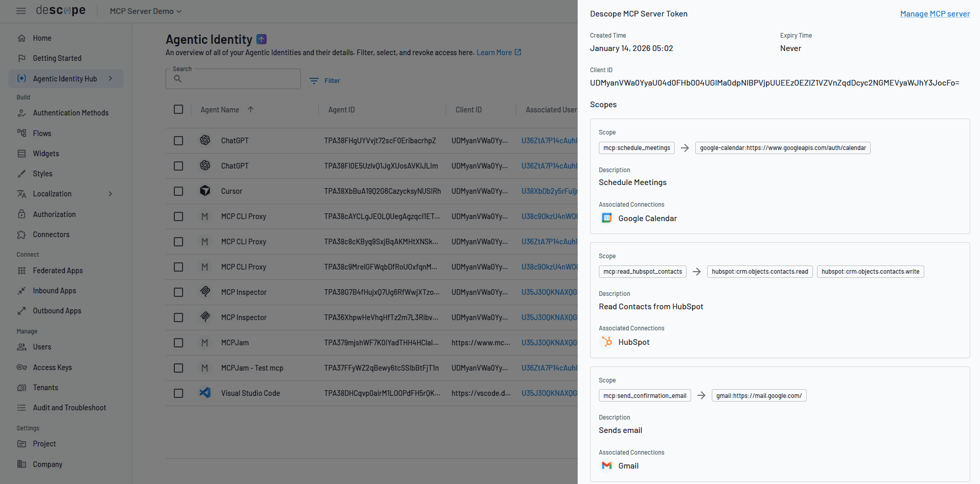Click the Styles brush icon in sidebar
The height and width of the screenshot is (484, 980).
(21, 173)
